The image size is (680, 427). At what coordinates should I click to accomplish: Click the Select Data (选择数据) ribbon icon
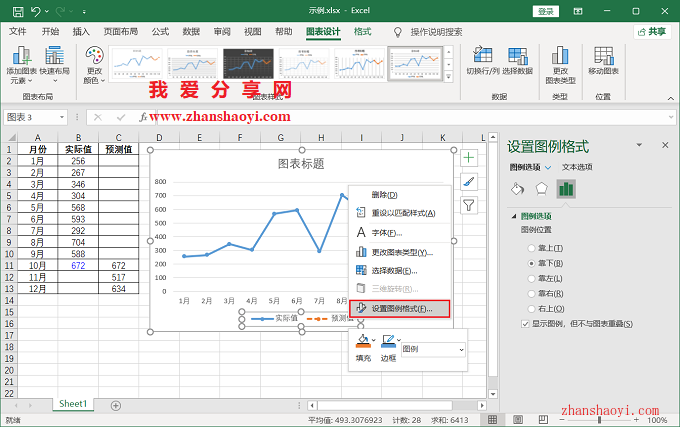[517, 55]
